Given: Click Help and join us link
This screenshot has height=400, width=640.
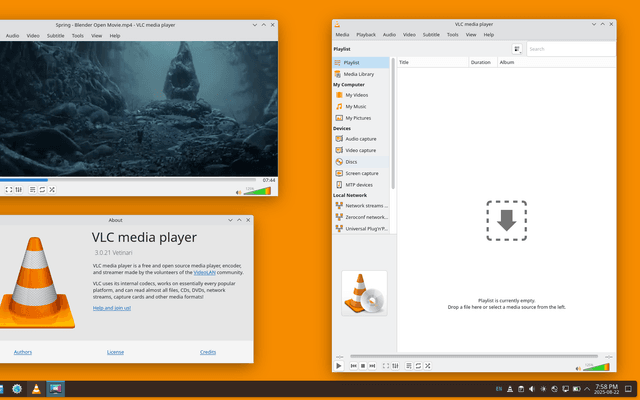Looking at the screenshot, I should tap(112, 308).
